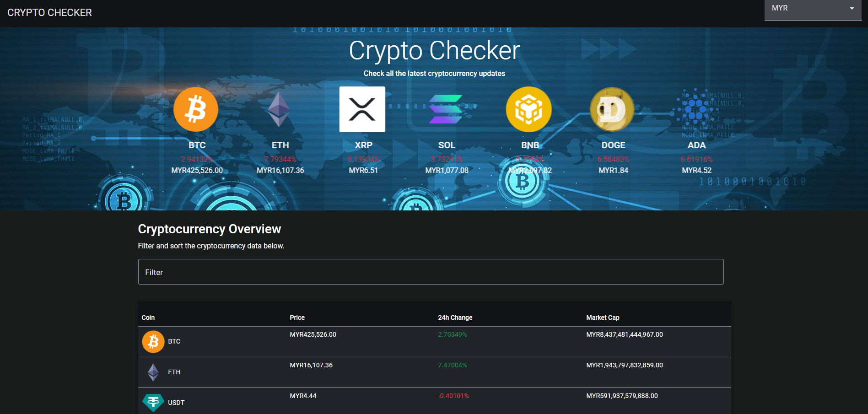Click the SOL Solana icon

tap(446, 109)
